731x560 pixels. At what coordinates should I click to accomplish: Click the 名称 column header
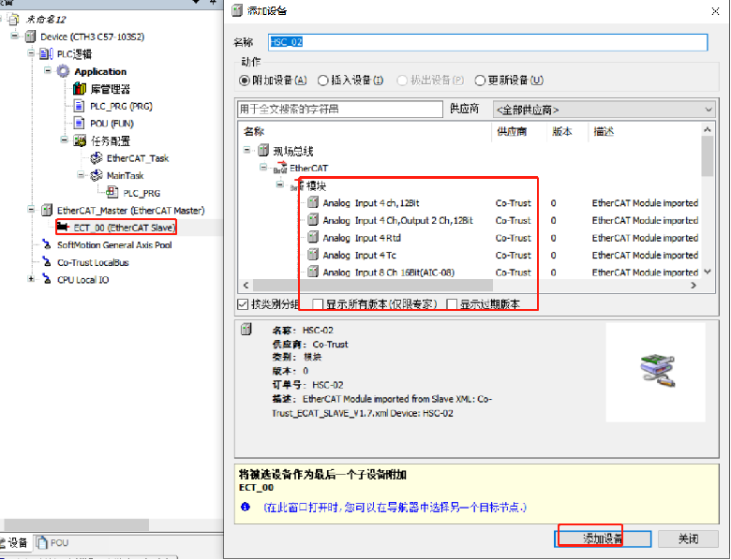coord(365,131)
